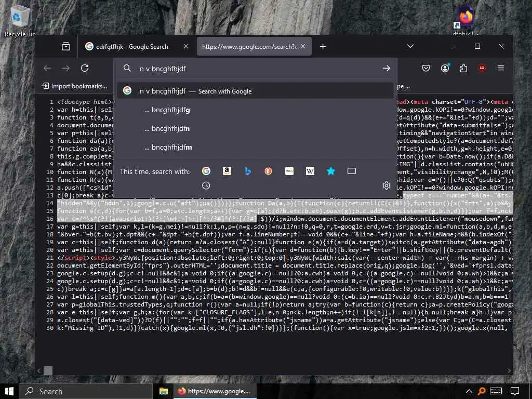Open uBlock Origin extension icon

482,68
